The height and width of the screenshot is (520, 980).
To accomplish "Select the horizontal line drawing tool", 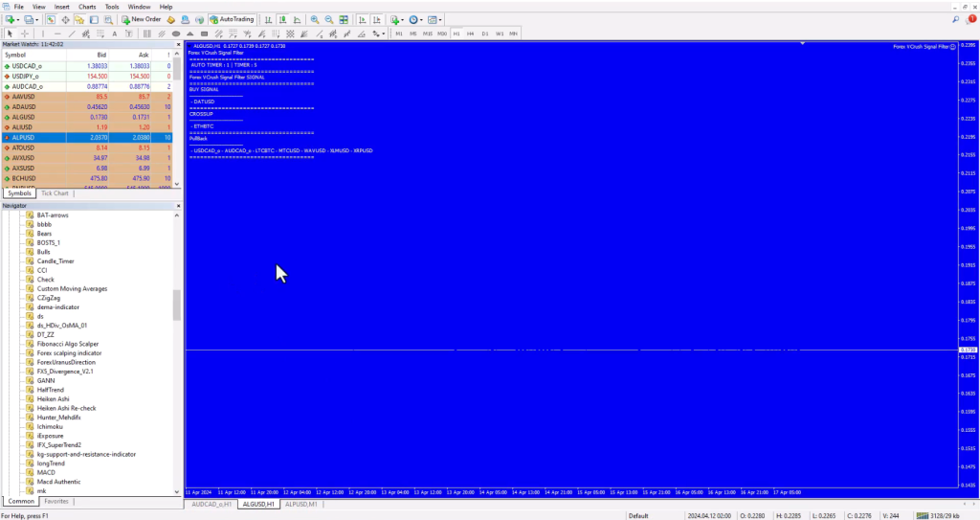I will click(56, 34).
